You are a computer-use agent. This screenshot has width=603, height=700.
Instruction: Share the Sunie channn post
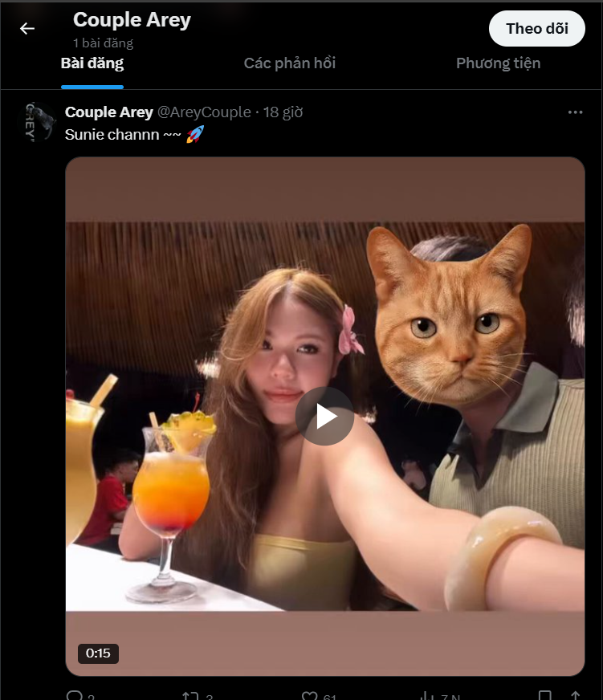pos(577,692)
